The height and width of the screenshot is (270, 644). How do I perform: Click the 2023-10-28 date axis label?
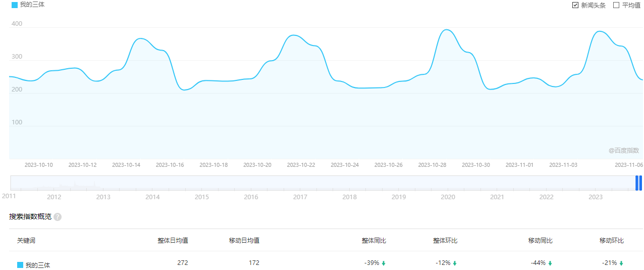pyautogui.click(x=432, y=165)
